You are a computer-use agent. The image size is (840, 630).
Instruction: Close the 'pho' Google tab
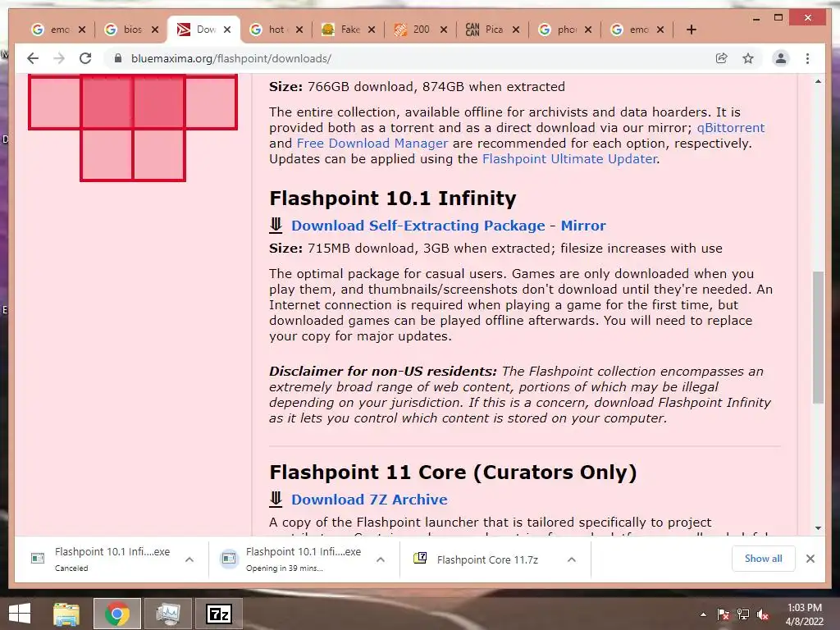[588, 30]
